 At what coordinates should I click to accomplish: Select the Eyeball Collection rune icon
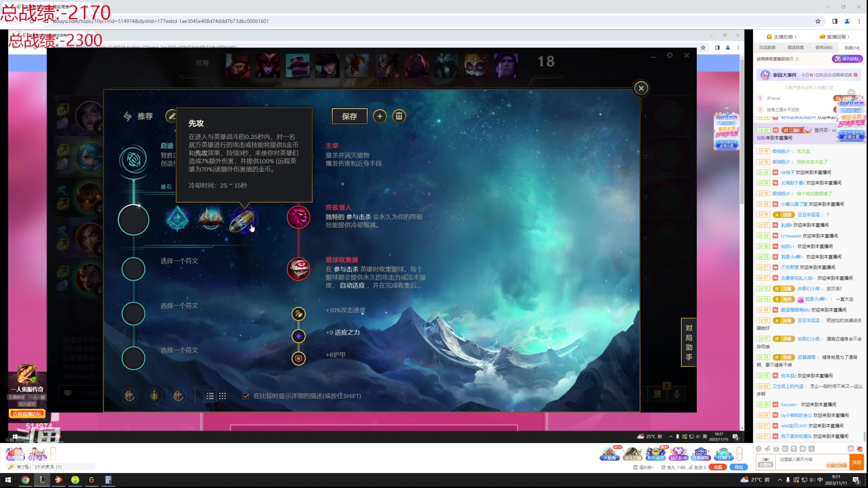pyautogui.click(x=298, y=269)
